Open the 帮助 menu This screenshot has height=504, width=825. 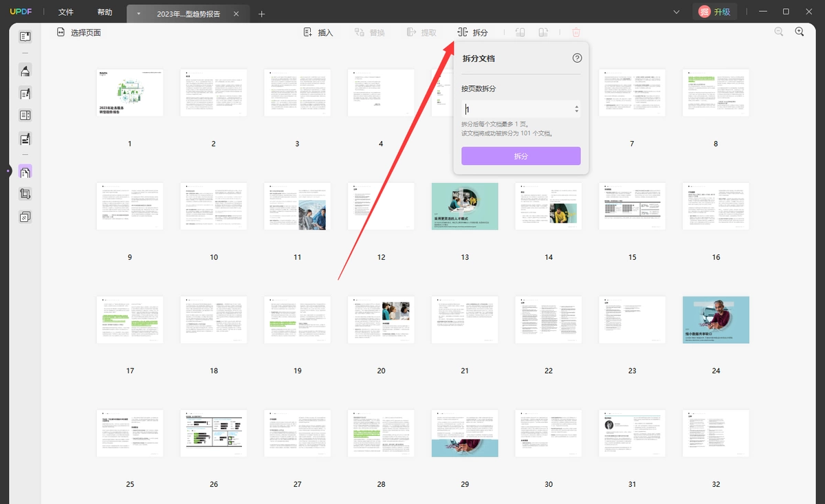click(x=104, y=12)
